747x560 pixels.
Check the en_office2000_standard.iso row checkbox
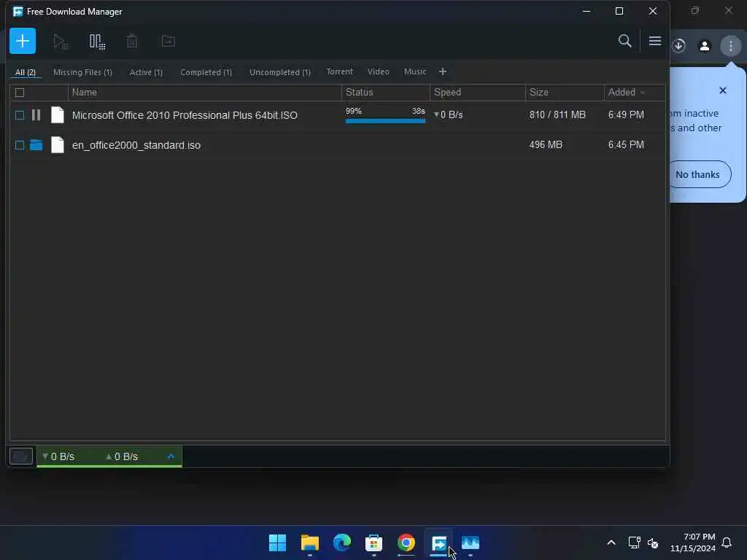pos(20,145)
